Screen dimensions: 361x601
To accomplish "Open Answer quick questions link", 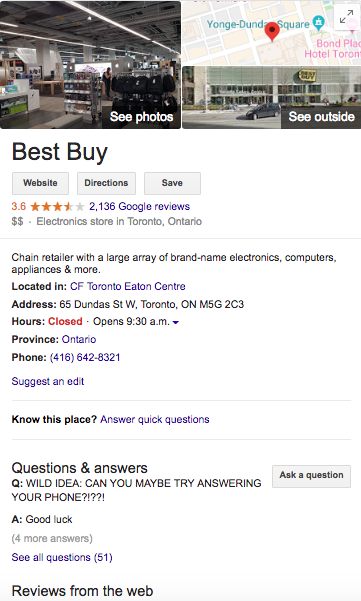I will click(x=155, y=419).
